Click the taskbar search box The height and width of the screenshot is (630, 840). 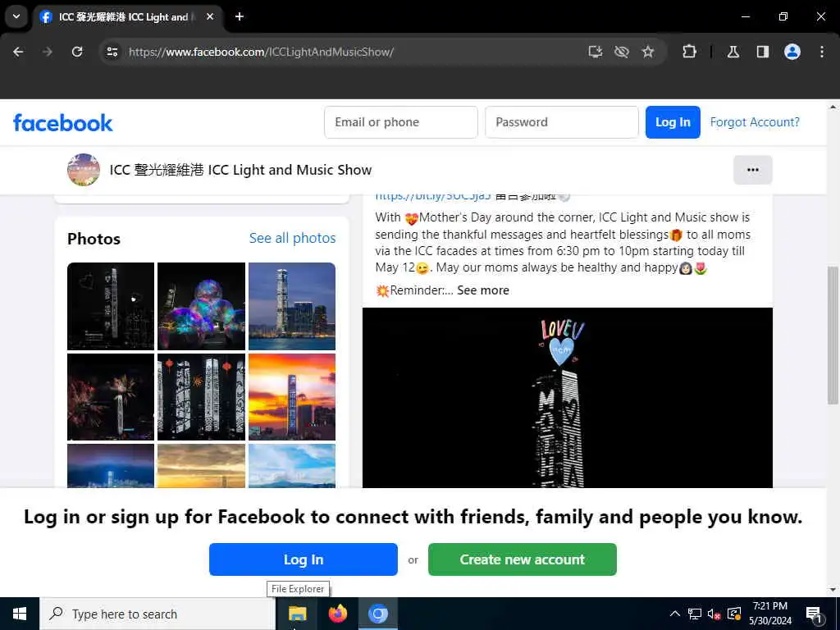pyautogui.click(x=157, y=614)
